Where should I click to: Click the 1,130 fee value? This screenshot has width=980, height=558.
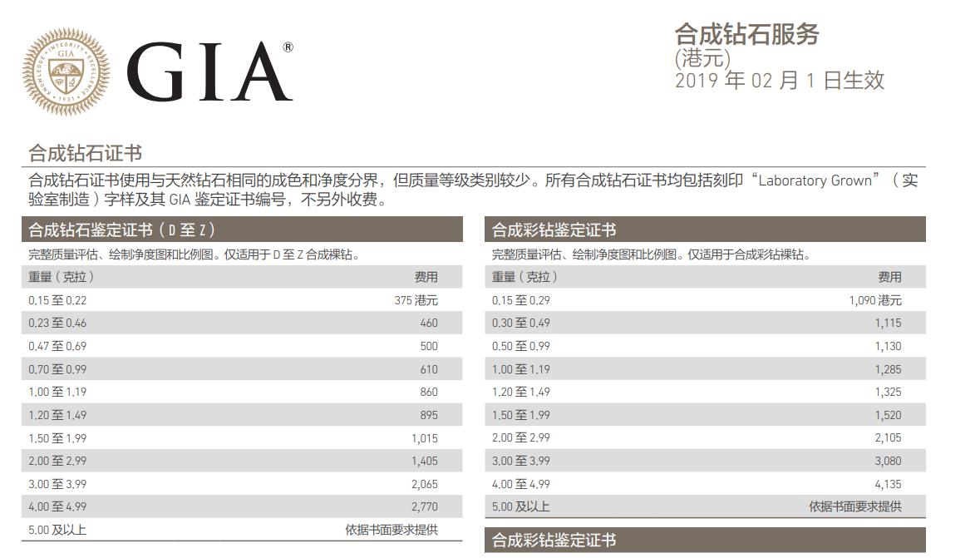[888, 346]
